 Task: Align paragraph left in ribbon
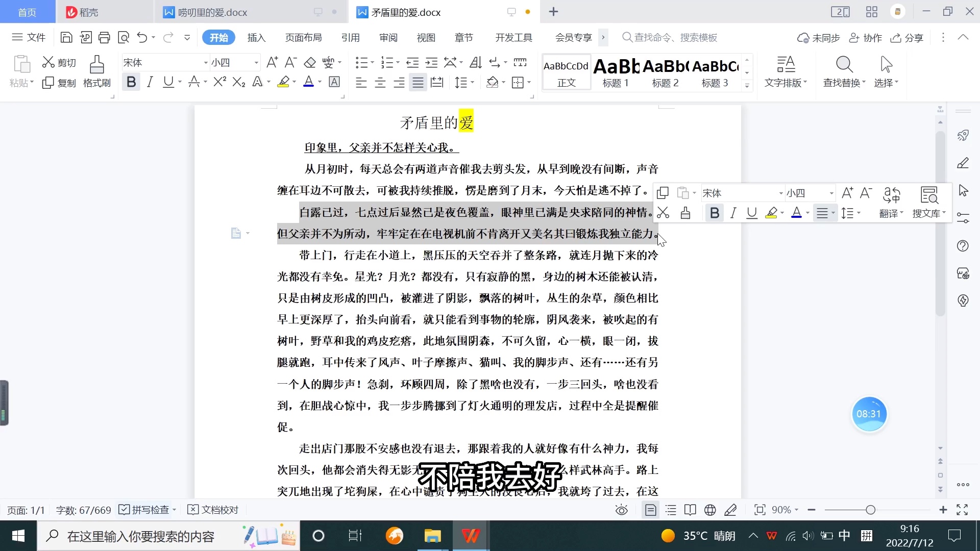tap(361, 82)
